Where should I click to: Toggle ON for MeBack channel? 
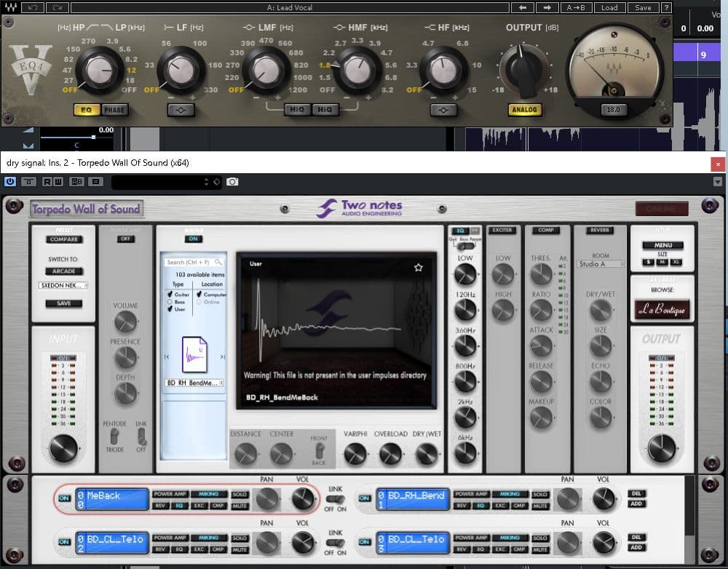click(64, 498)
